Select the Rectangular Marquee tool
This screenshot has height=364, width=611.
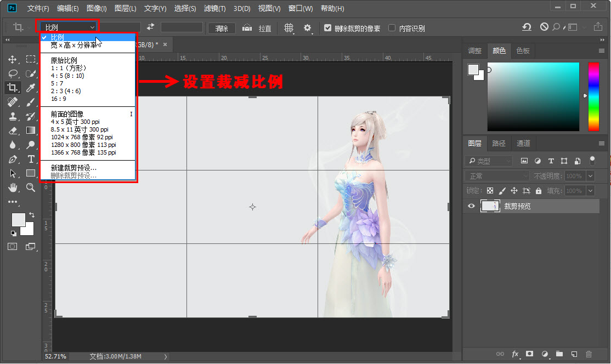pyautogui.click(x=31, y=59)
